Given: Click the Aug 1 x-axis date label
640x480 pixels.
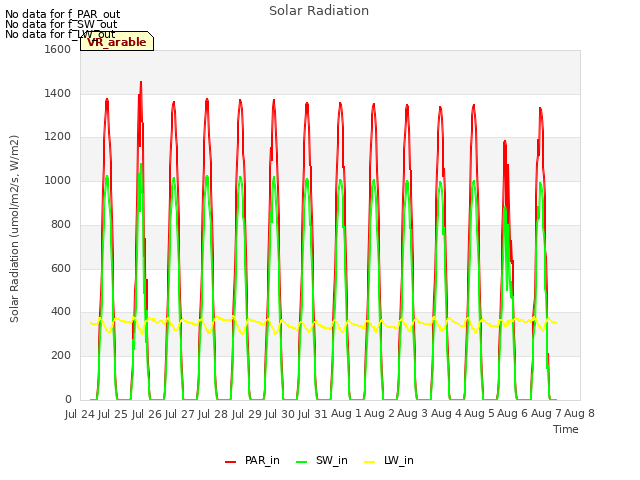Looking at the screenshot, I should (x=346, y=413).
